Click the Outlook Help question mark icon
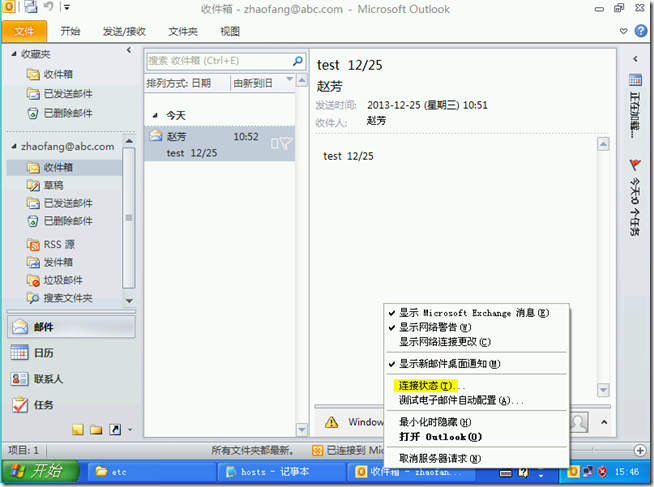Image resolution: width=654 pixels, height=487 pixels. pyautogui.click(x=641, y=31)
